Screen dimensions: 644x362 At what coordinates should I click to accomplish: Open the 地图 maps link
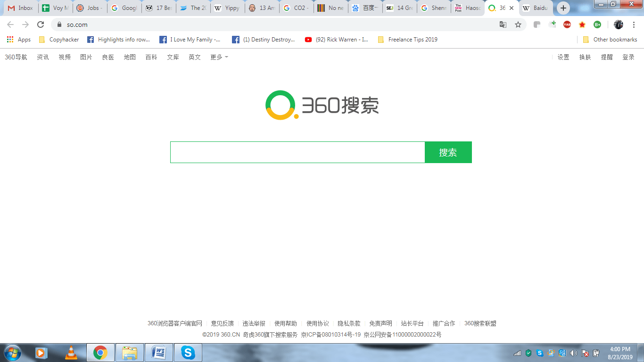click(x=130, y=57)
